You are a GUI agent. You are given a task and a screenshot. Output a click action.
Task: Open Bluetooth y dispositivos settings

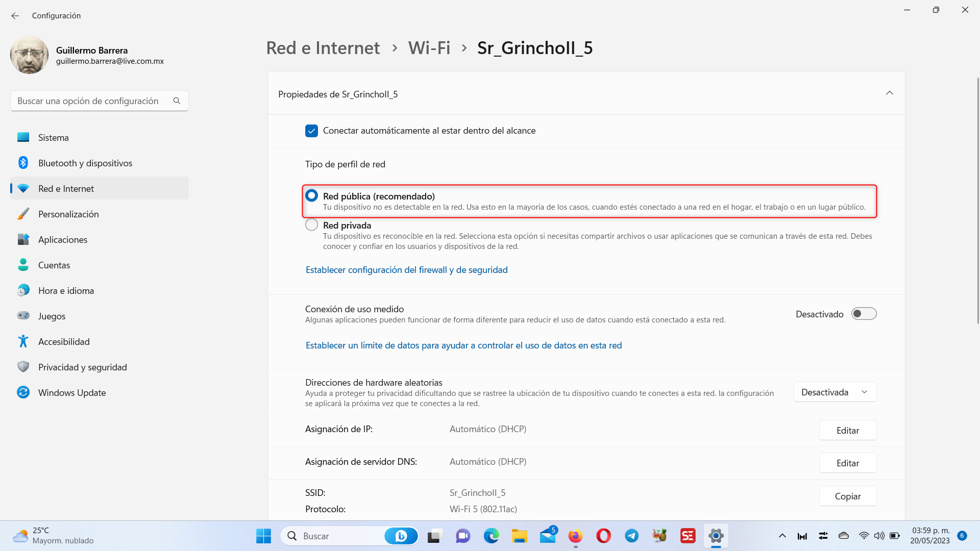(85, 163)
